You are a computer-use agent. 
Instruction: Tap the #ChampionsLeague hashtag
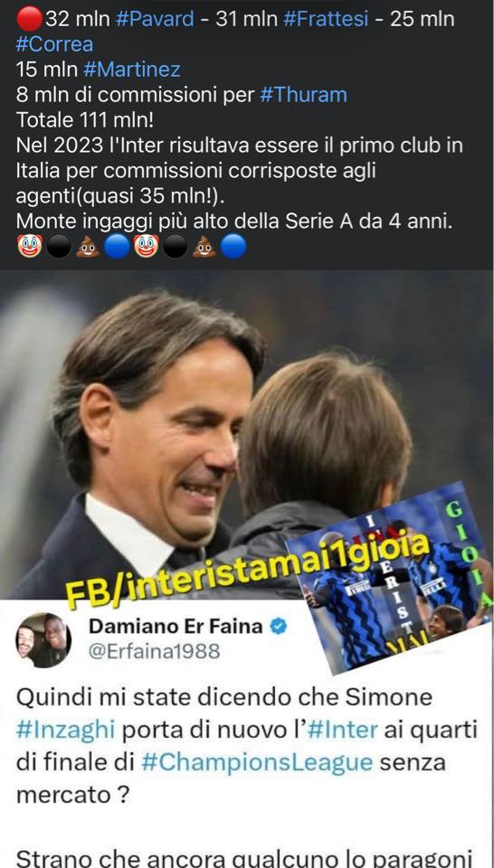[x=257, y=763]
